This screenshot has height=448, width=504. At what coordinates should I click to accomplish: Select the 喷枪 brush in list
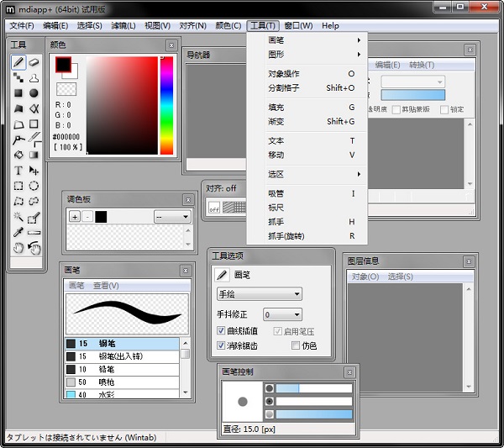pyautogui.click(x=122, y=382)
